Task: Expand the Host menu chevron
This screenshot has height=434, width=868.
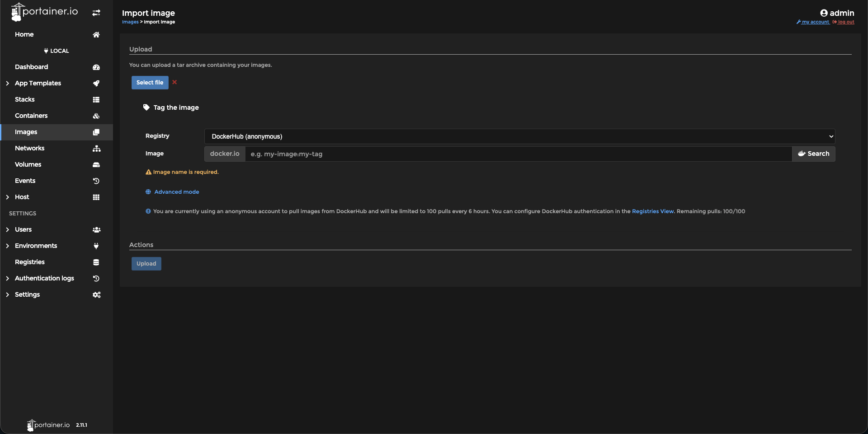Action: pyautogui.click(x=7, y=197)
